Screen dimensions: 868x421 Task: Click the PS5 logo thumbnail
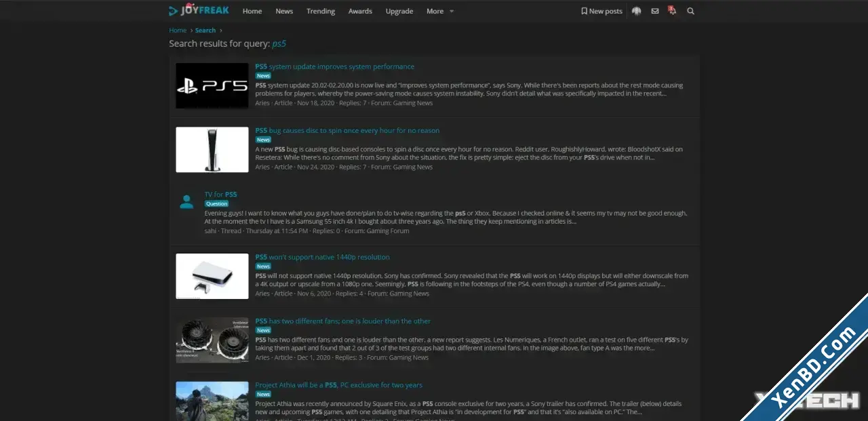tap(212, 85)
